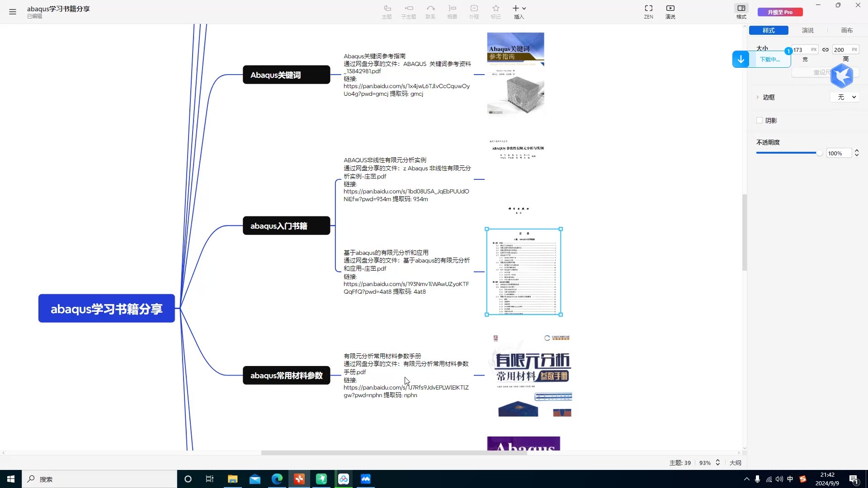The height and width of the screenshot is (488, 868).
Task: Open the notification center icon
Action: (854, 479)
